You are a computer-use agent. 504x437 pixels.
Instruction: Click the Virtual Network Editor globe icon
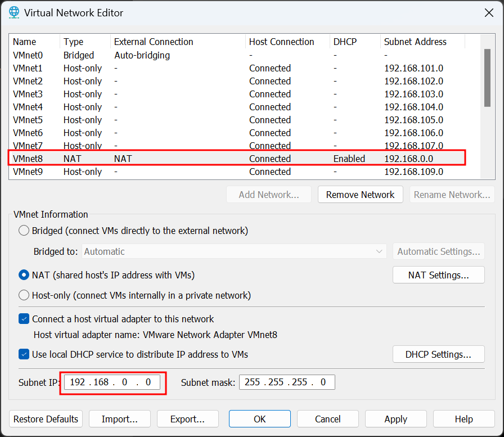point(14,12)
